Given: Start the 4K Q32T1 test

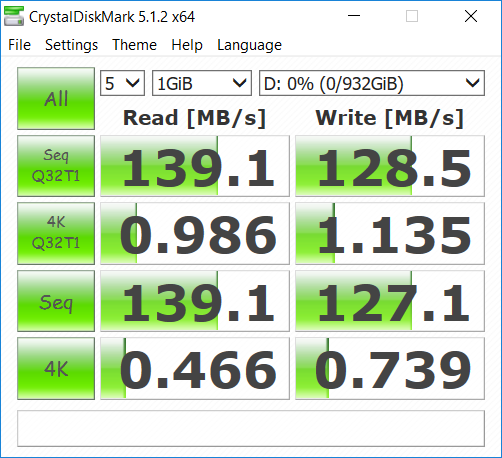Looking at the screenshot, I should coord(56,233).
